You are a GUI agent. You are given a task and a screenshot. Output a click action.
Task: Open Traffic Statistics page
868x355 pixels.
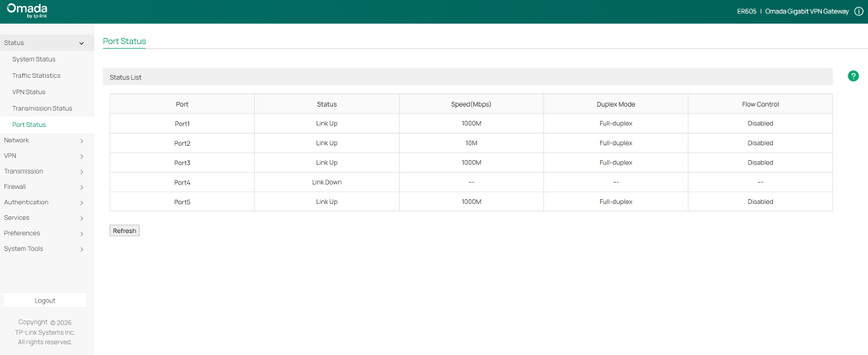click(x=36, y=75)
